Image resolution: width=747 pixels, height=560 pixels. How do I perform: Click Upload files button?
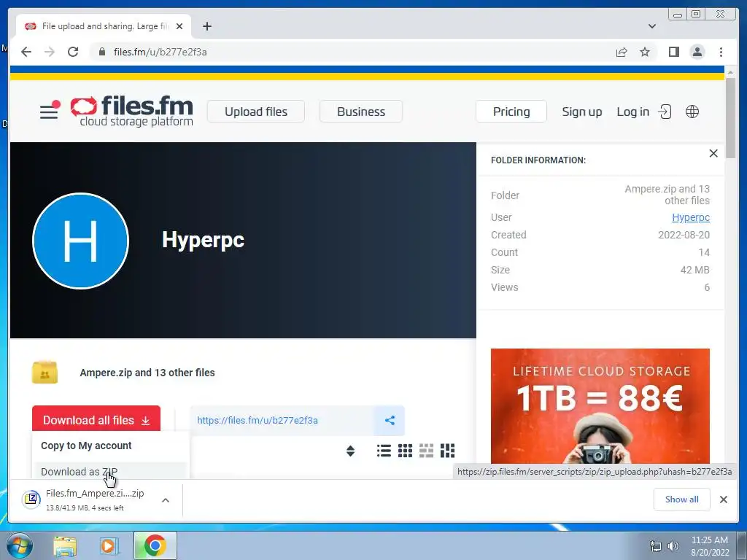(x=256, y=112)
